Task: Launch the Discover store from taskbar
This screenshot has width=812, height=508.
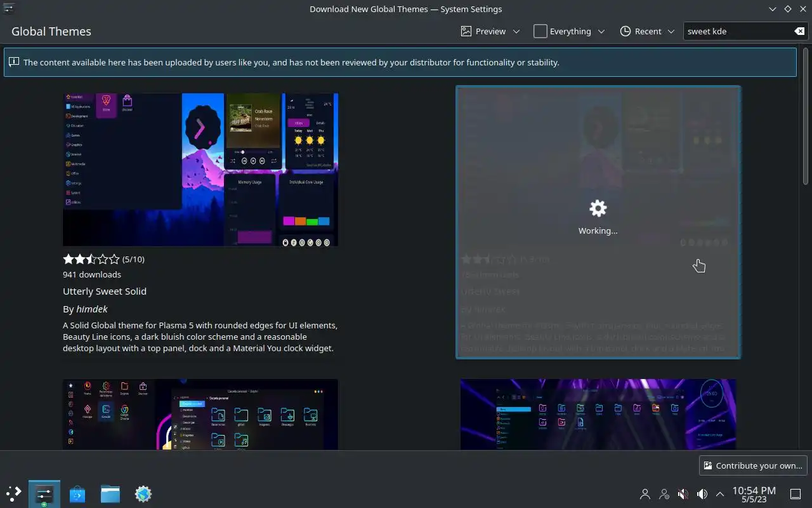Action: (x=77, y=493)
